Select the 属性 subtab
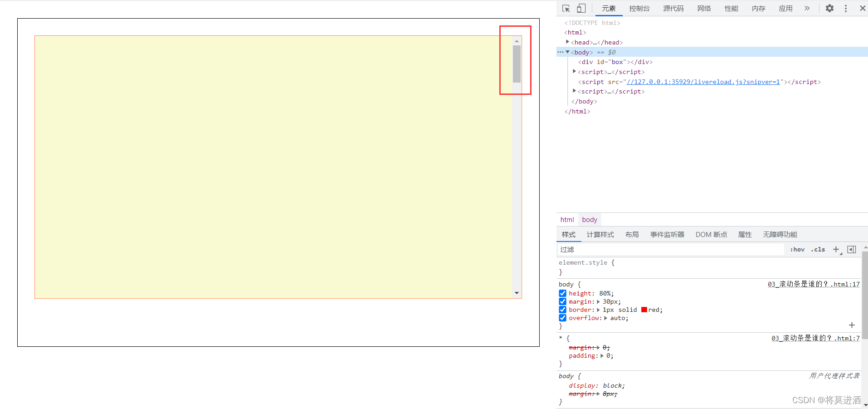 pos(745,234)
